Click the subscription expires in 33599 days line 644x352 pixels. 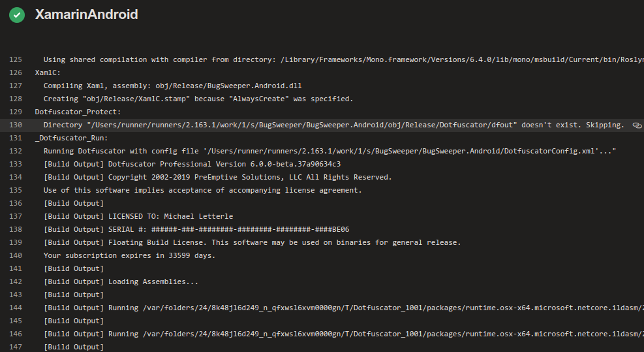[x=129, y=255]
